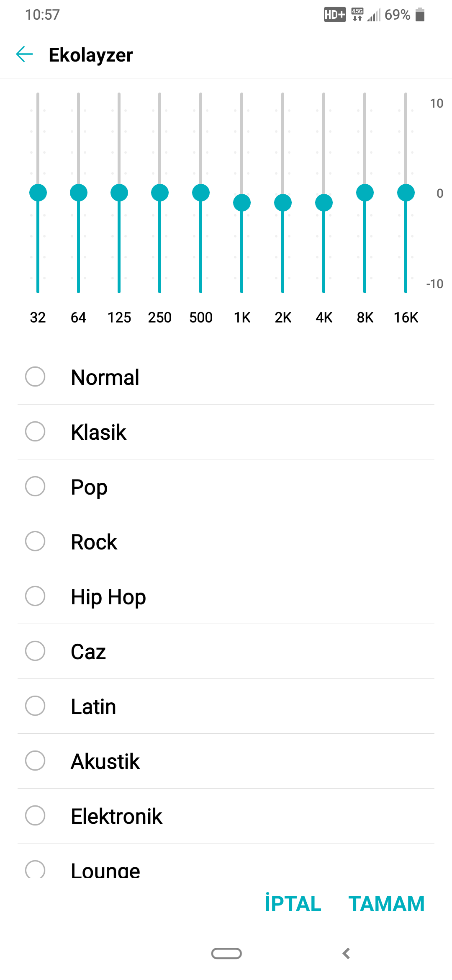Tap the back arrow beside Ekolayzer
This screenshot has width=452, height=980.
[24, 54]
